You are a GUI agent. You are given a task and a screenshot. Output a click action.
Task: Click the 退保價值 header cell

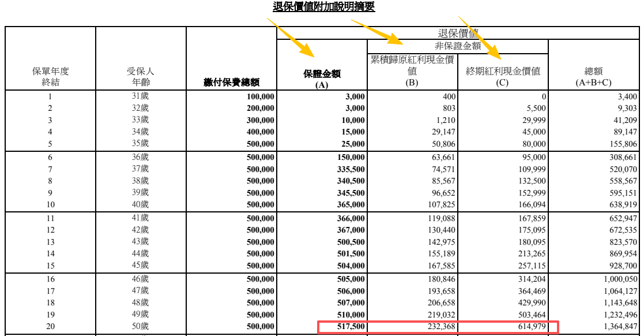pos(458,33)
